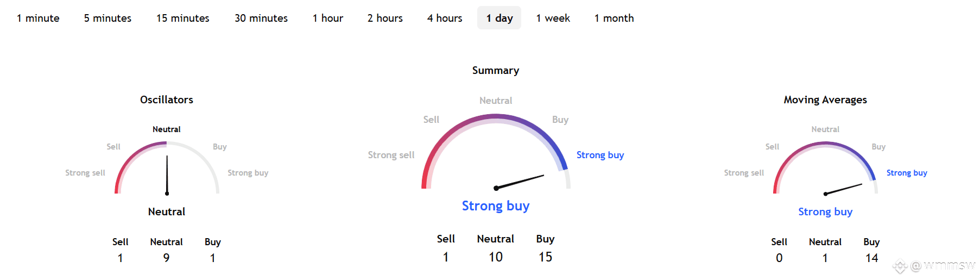Switch to the 1 minute timeframe
The width and height of the screenshot is (980, 280).
point(38,18)
